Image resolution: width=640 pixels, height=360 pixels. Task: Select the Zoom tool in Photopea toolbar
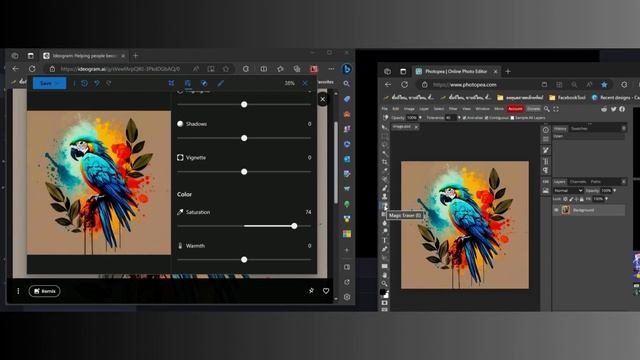384,284
